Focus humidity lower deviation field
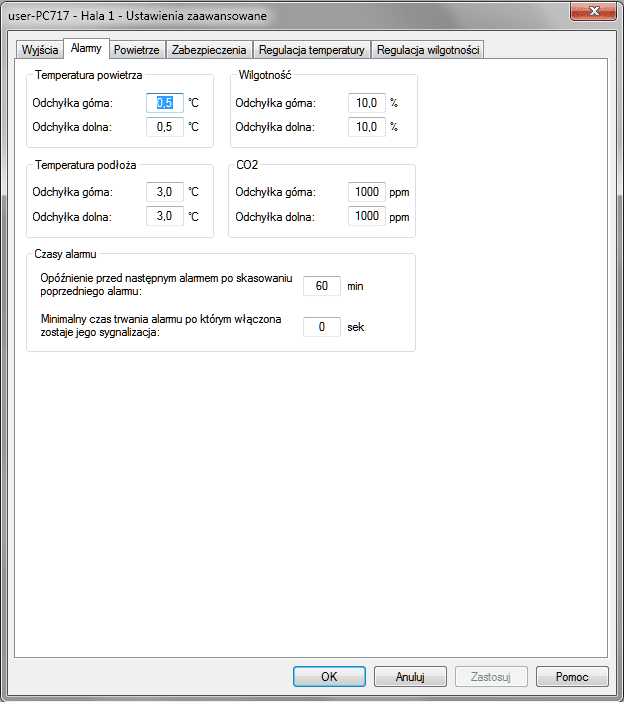The image size is (624, 702). click(367, 127)
